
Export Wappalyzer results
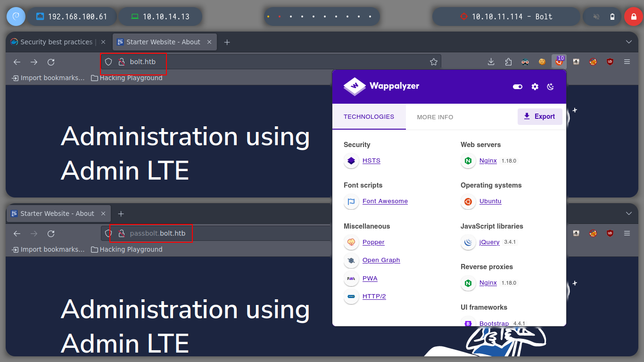540,116
